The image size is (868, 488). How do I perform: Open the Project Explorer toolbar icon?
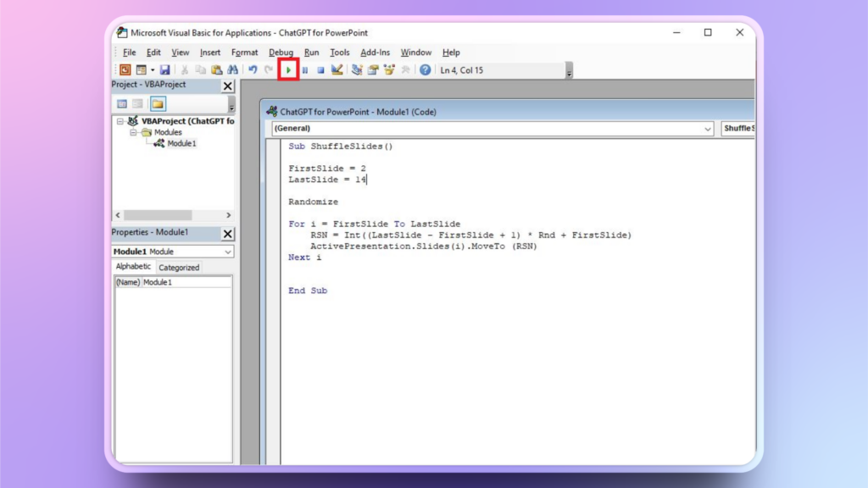pos(357,70)
